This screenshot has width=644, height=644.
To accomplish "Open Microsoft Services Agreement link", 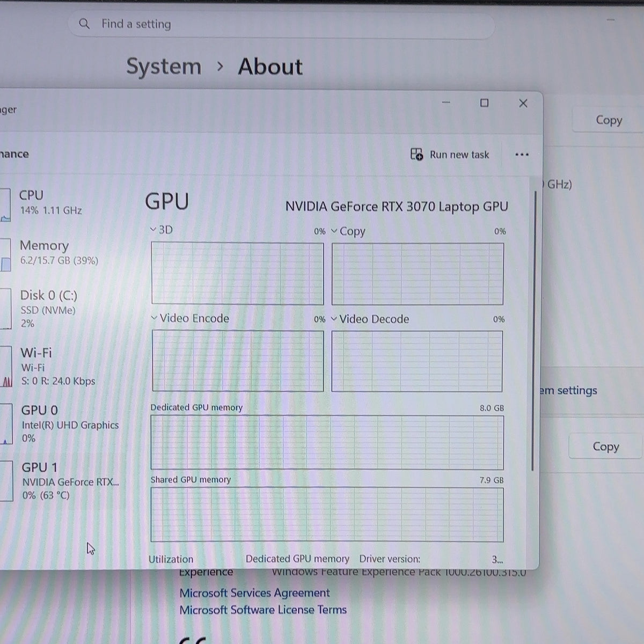I will pyautogui.click(x=254, y=593).
